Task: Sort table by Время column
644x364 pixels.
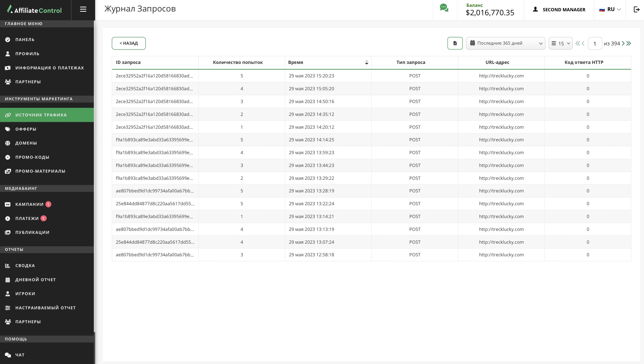Action: click(366, 63)
